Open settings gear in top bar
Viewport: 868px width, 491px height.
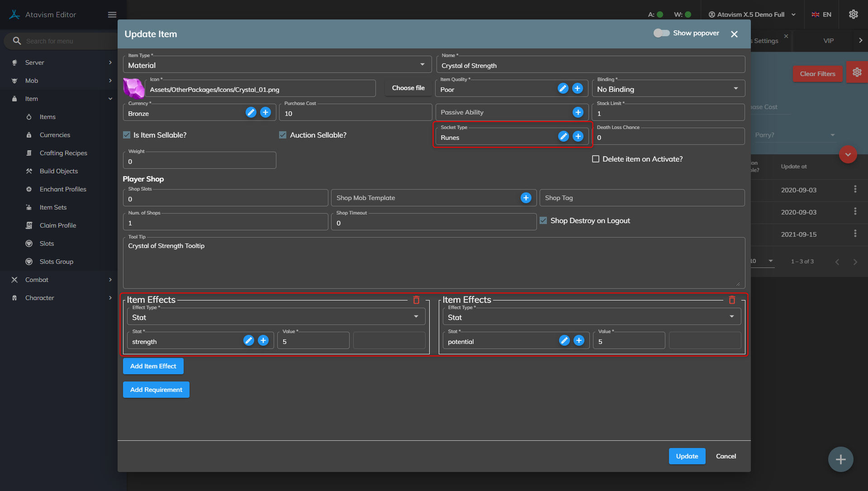(853, 14)
